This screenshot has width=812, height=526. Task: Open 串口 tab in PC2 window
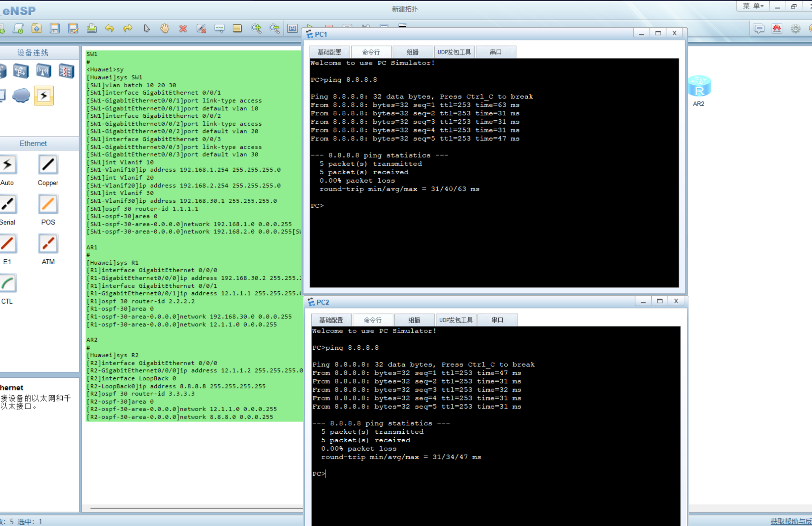497,320
